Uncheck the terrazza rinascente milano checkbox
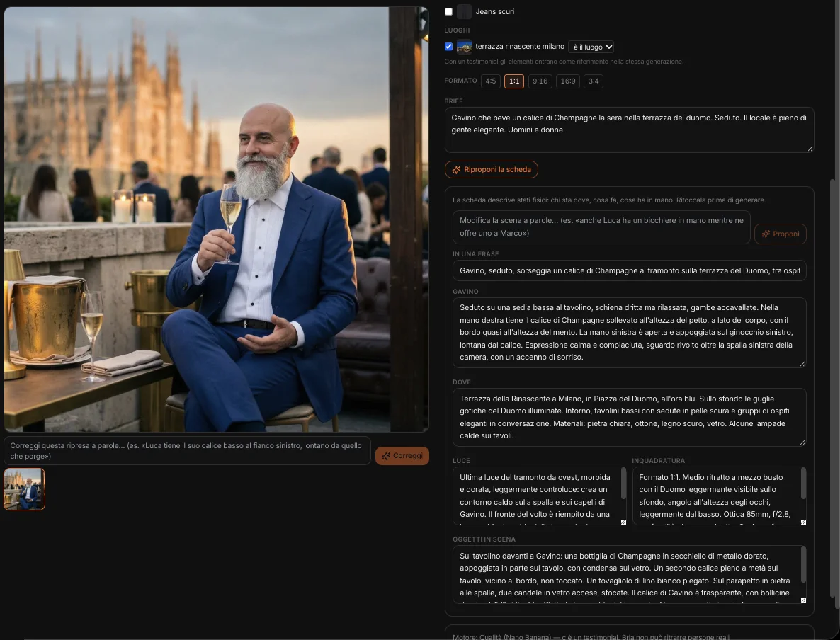Screen dimensions: 840x640 click(x=448, y=47)
